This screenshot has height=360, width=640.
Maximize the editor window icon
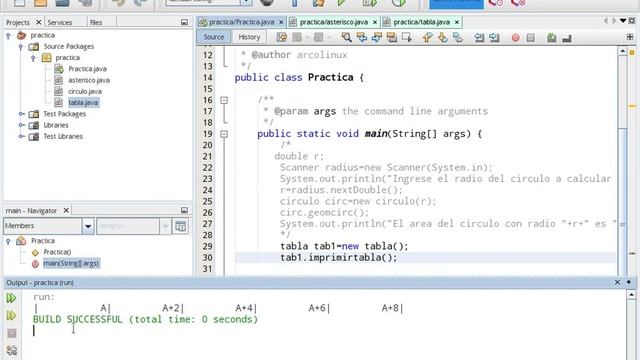pos(632,20)
